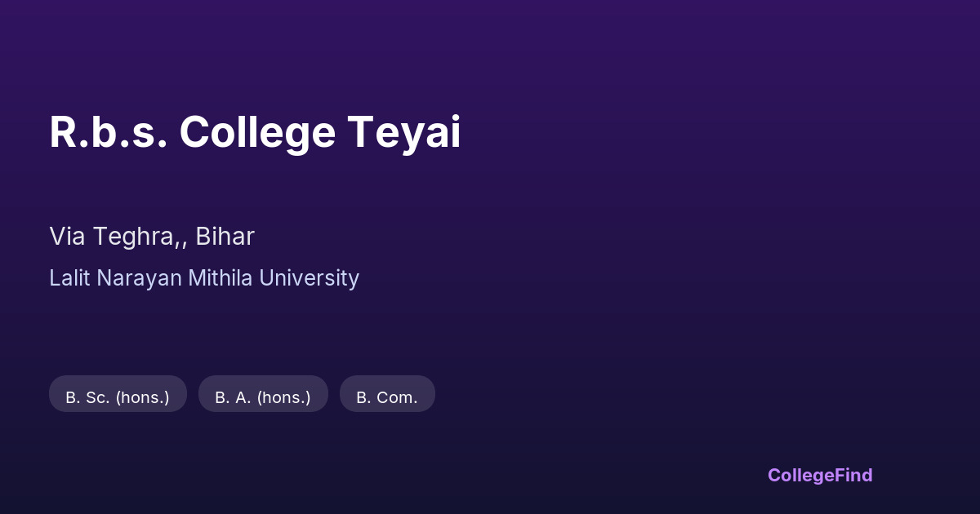Click the word Mithila in university name

click(x=221, y=278)
